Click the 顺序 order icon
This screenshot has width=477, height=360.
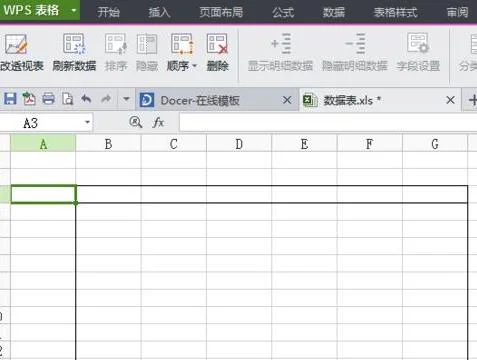(182, 43)
